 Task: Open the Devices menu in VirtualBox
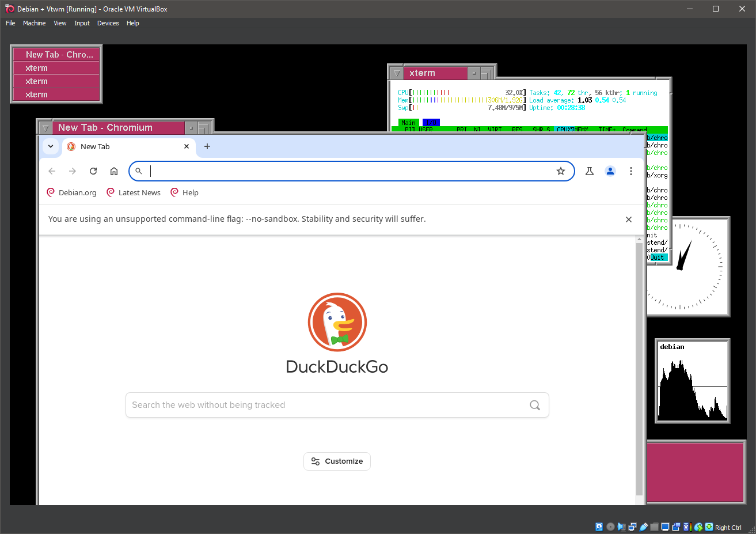108,23
